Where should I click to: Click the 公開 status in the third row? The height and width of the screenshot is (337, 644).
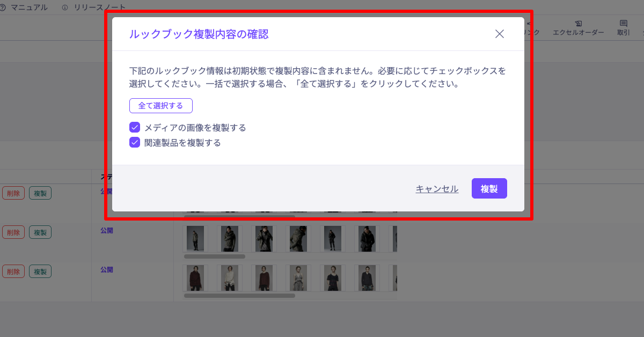click(x=107, y=270)
